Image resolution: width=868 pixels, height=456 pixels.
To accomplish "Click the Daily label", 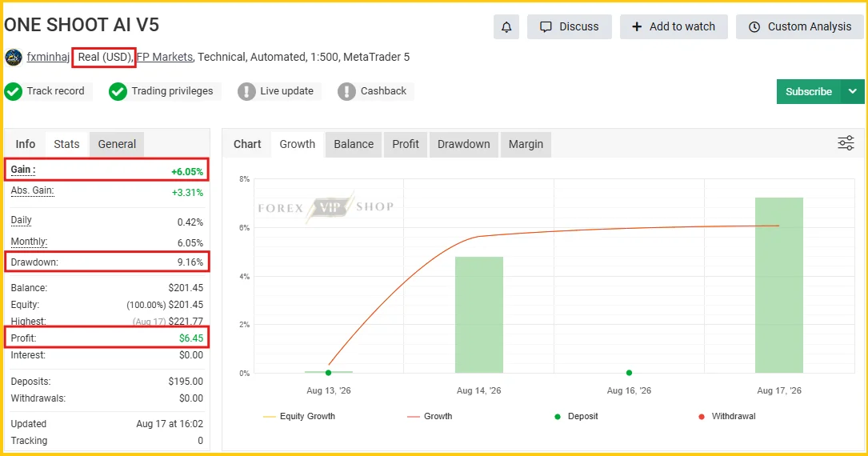I will point(21,220).
